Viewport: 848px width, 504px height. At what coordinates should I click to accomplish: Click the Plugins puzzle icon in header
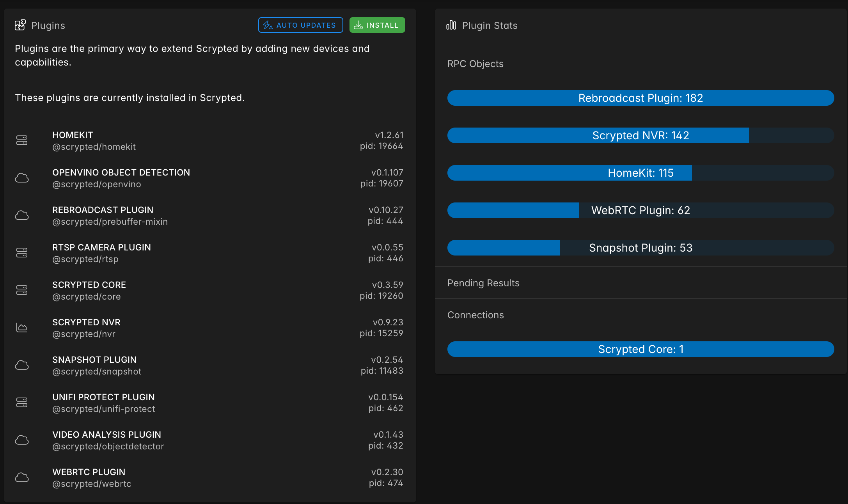click(20, 25)
